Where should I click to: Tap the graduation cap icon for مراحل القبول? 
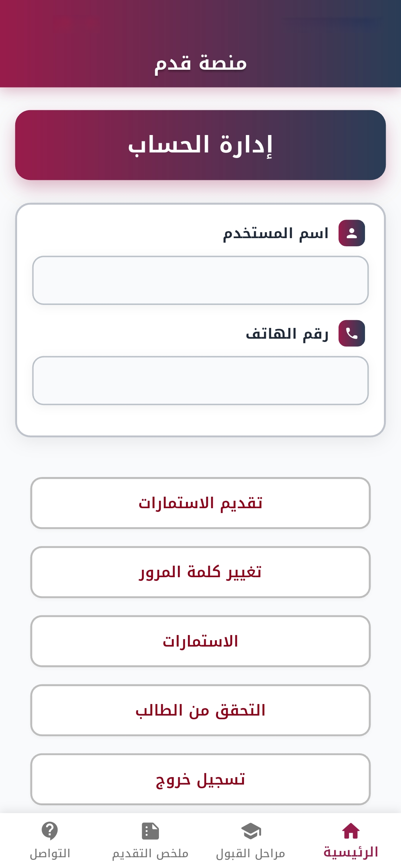(251, 831)
